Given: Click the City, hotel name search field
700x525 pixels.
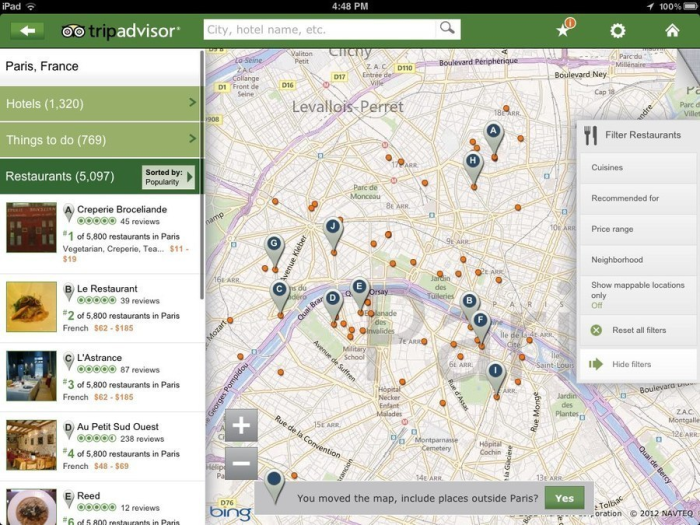Looking at the screenshot, I should coord(320,29).
